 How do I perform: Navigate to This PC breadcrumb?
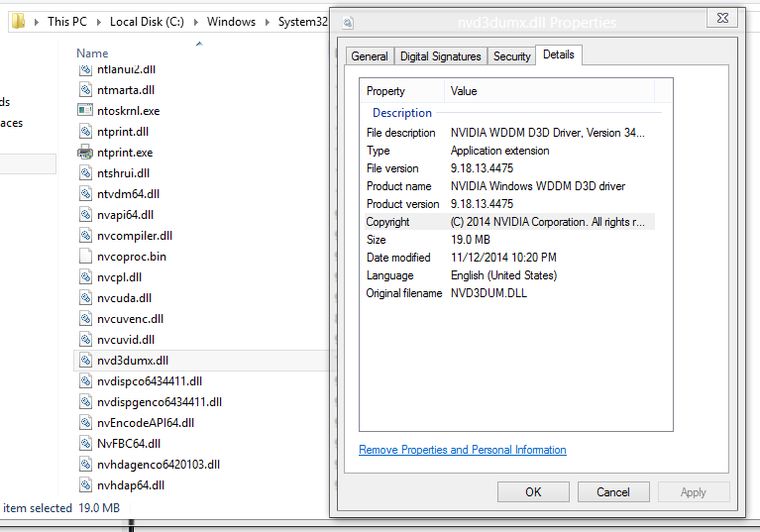tap(67, 22)
